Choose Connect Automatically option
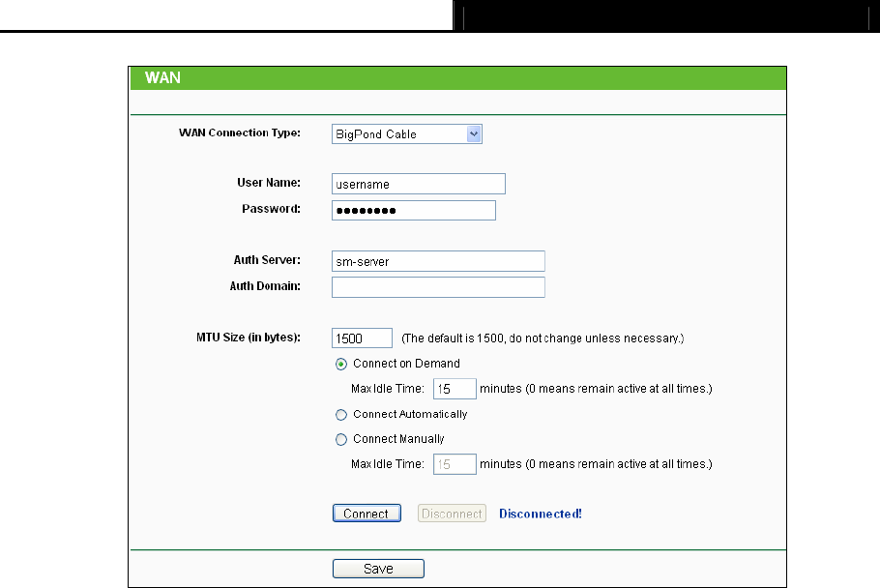This screenshot has width=880, height=588. pos(341,415)
